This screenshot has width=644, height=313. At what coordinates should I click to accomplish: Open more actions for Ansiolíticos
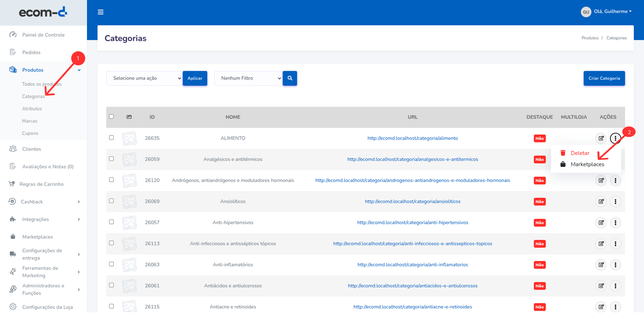[x=615, y=202]
